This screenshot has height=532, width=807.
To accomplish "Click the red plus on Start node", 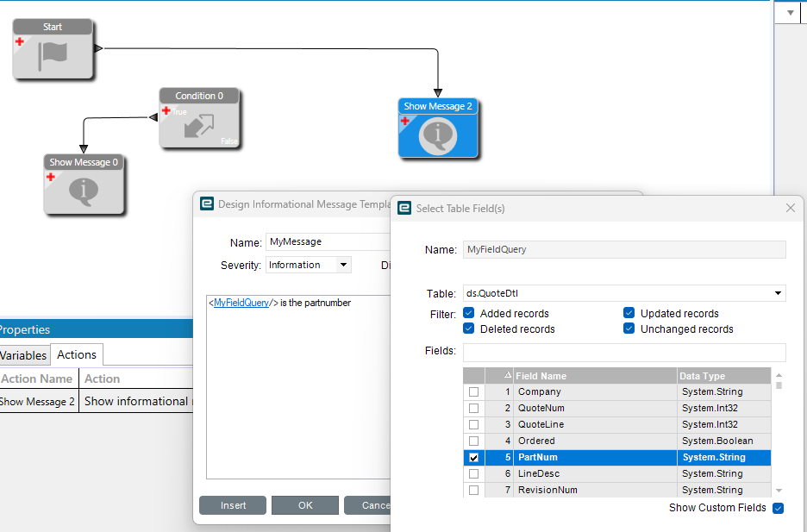I will [20, 41].
